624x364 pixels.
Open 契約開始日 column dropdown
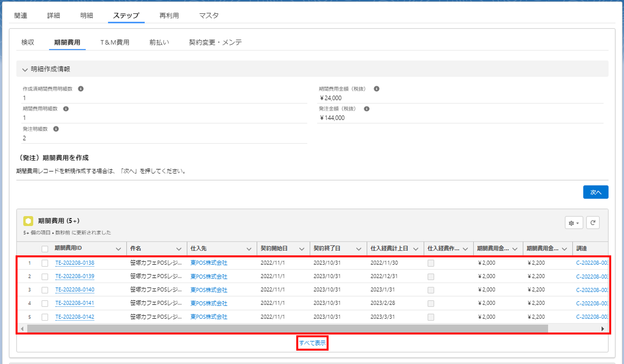coord(302,249)
